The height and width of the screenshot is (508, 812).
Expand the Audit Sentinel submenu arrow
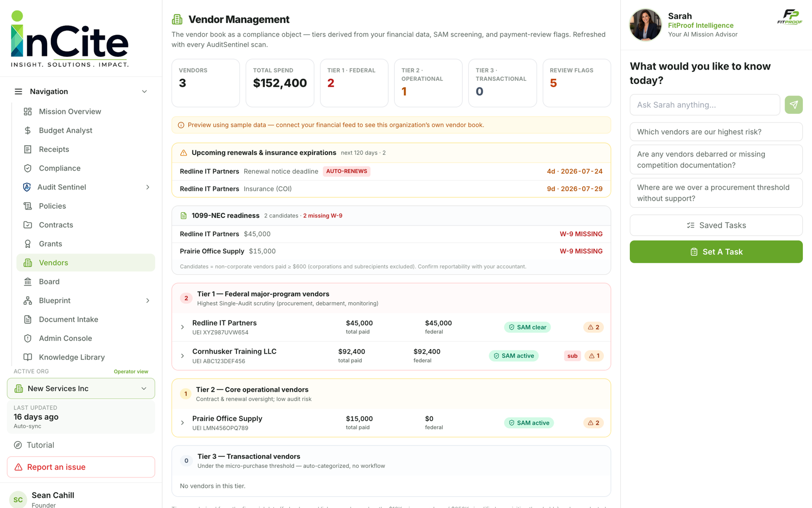(x=148, y=187)
